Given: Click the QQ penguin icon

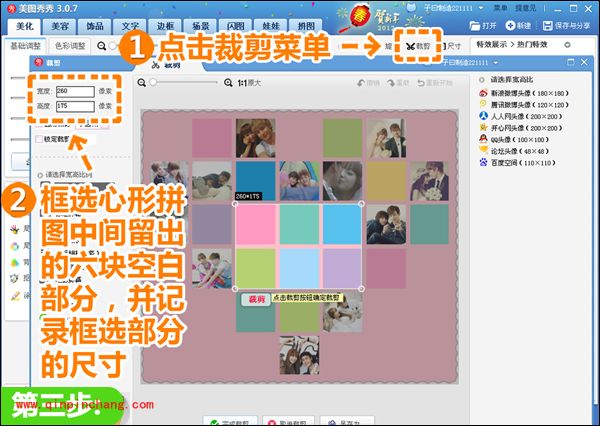Looking at the screenshot, I should click(x=483, y=139).
